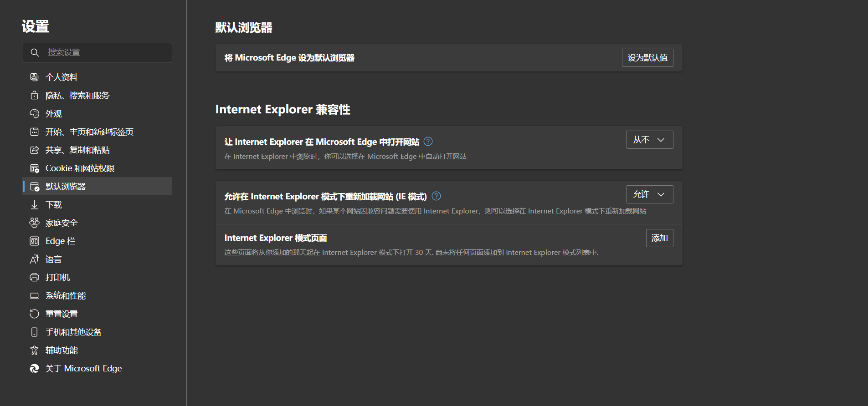Click the share icon beside 共享、复制和粘贴
Screen dimensions: 868x406
[x=34, y=150]
